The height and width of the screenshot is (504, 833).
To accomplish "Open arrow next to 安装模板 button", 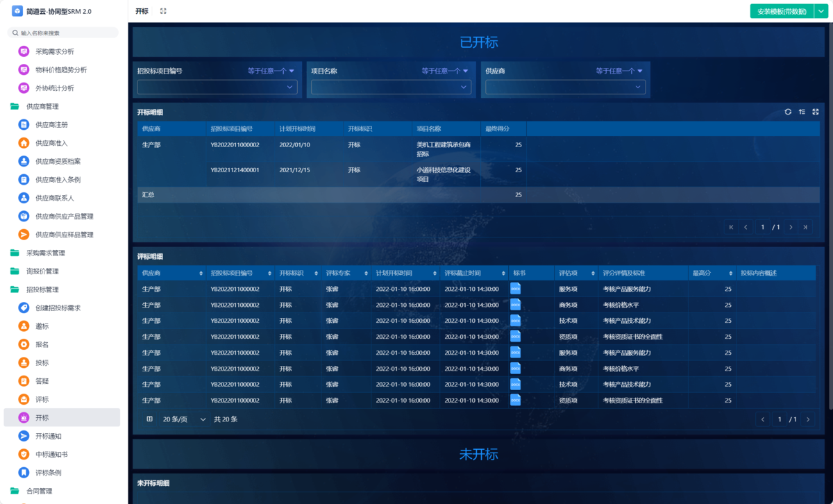I will pos(821,11).
